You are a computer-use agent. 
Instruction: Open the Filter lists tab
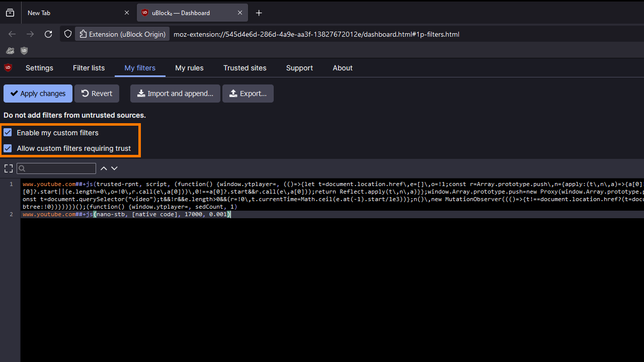pyautogui.click(x=89, y=68)
